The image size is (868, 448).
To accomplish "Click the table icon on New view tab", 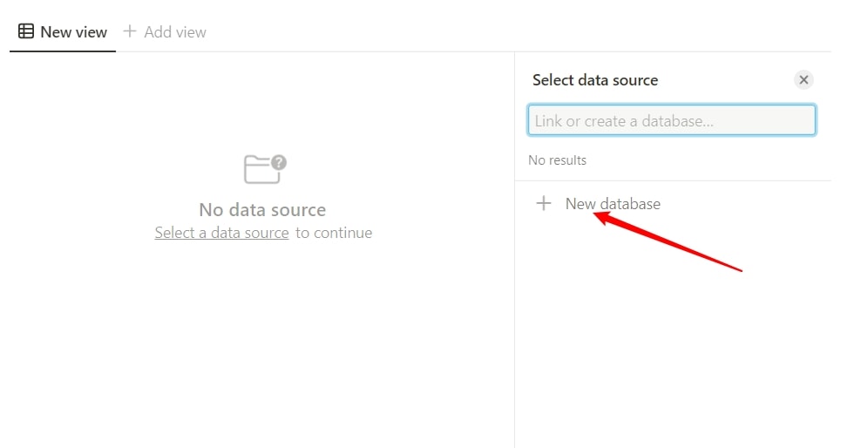I will point(26,31).
